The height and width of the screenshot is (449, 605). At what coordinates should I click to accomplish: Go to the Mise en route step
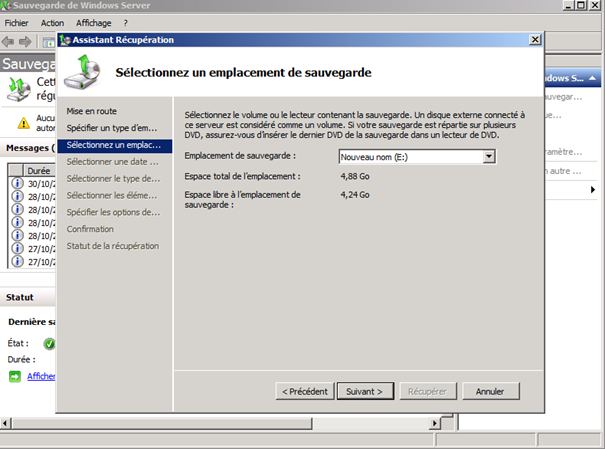click(91, 111)
